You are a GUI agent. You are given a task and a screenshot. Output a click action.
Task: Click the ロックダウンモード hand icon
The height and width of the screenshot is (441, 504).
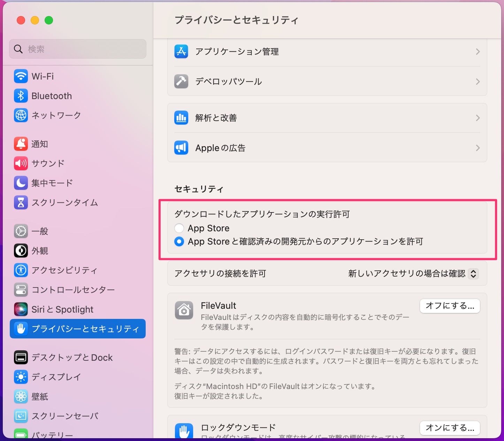coord(184,431)
